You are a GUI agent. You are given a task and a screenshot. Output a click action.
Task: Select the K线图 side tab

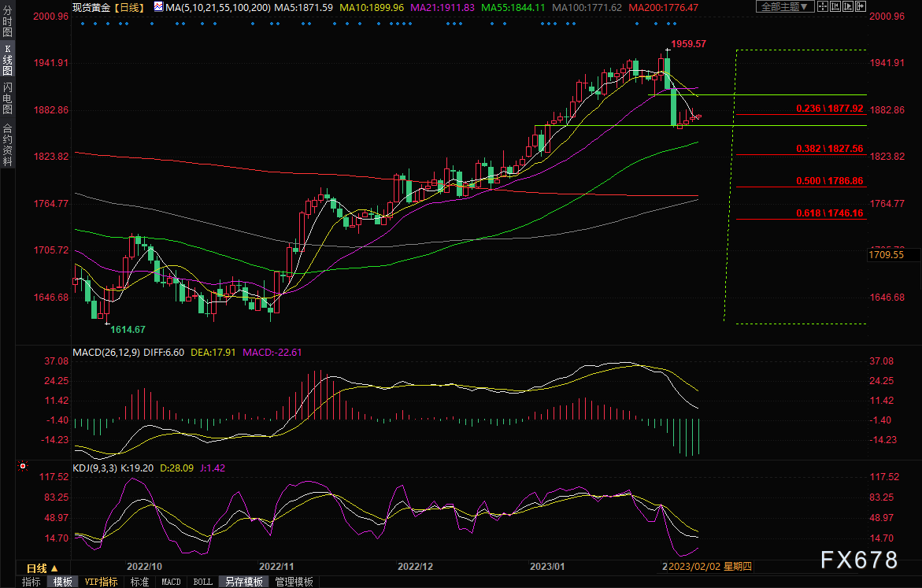[8, 60]
